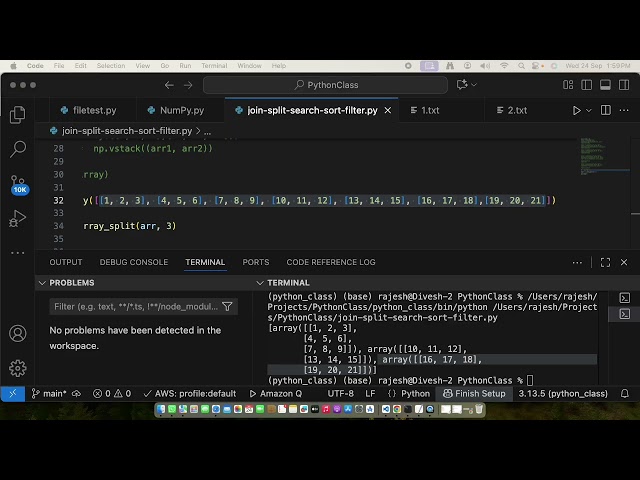640x480 pixels.
Task: Close the bottom panel
Action: coord(624,262)
